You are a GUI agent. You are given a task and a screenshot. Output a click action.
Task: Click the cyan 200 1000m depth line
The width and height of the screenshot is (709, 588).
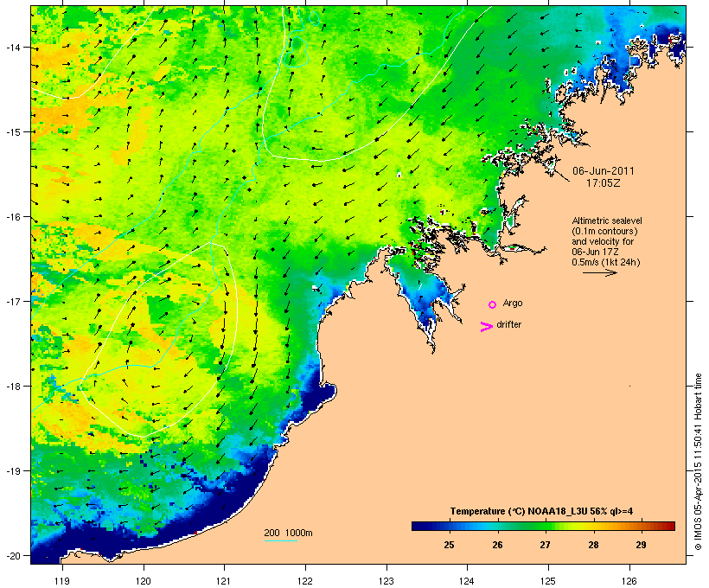280,540
